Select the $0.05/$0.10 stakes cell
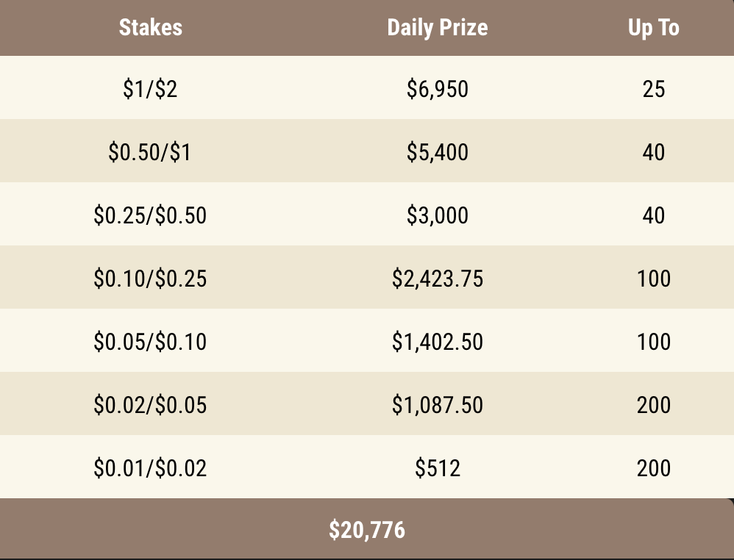 (x=150, y=342)
